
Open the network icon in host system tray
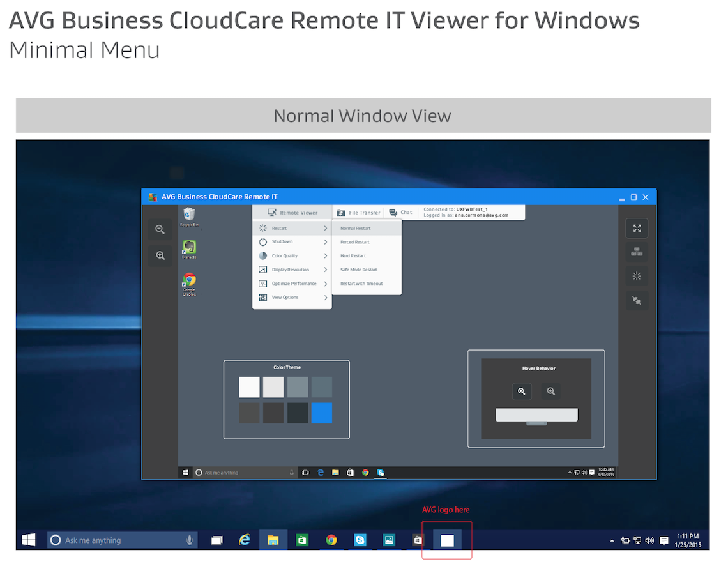tap(637, 540)
